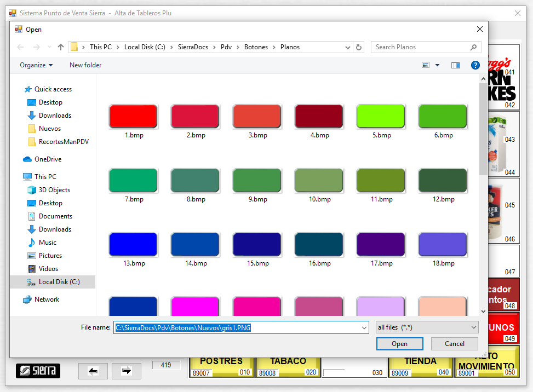Click the refresh icon in address bar
The height and width of the screenshot is (392, 533).
tap(359, 47)
